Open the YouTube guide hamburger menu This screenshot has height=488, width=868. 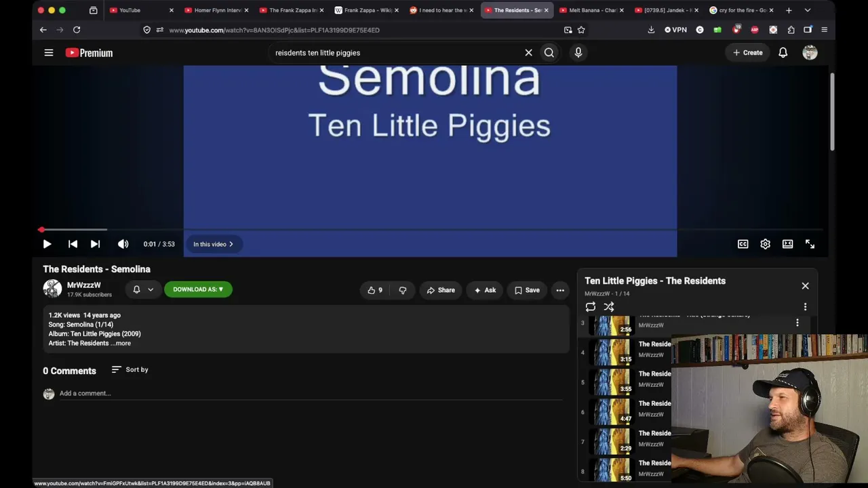tap(49, 53)
